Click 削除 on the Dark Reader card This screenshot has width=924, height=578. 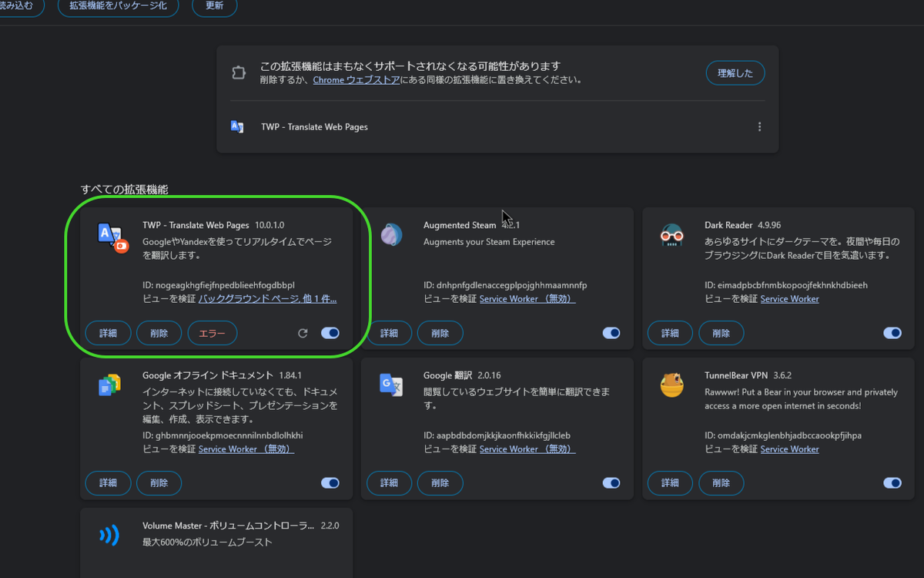[x=721, y=333]
